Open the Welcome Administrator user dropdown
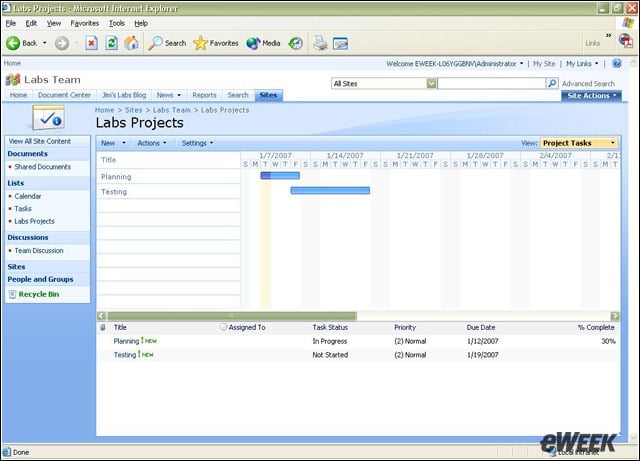This screenshot has height=461, width=640. [455, 64]
